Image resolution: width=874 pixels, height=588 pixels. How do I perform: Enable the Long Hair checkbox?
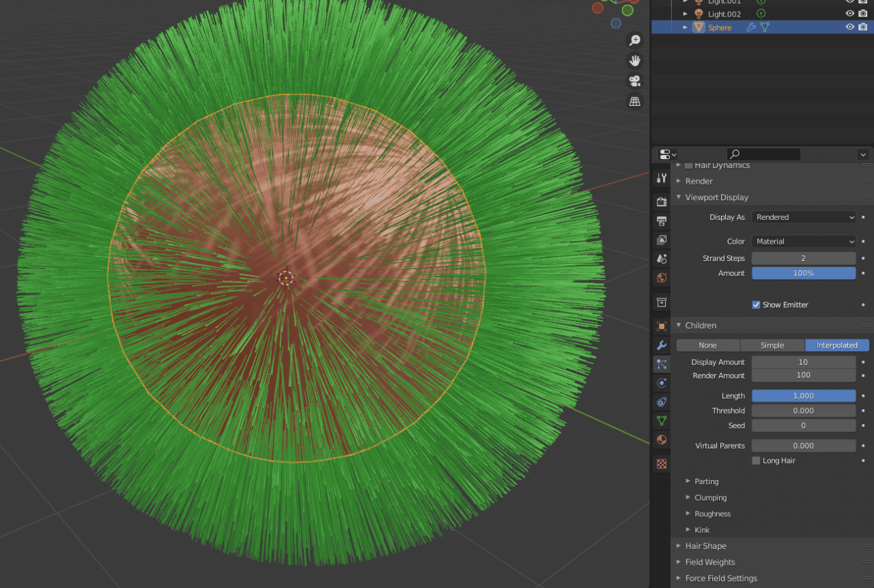click(756, 460)
